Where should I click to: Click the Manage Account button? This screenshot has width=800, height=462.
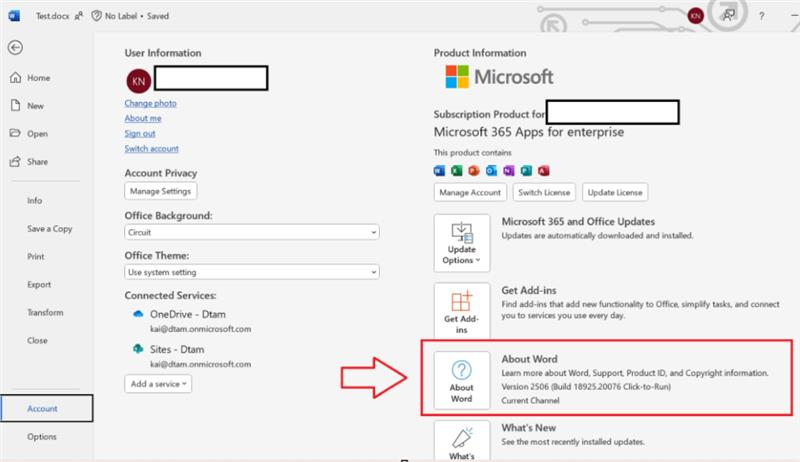point(470,193)
